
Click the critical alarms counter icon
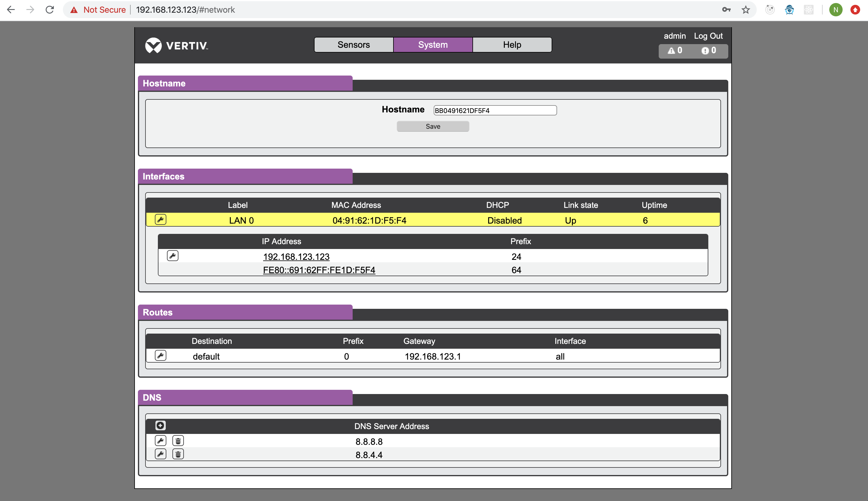click(705, 50)
